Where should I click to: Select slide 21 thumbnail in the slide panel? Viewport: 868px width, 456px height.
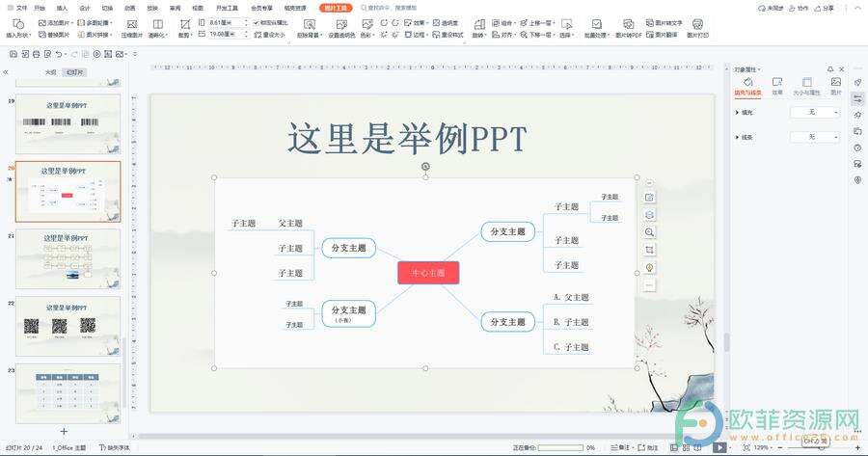68,255
